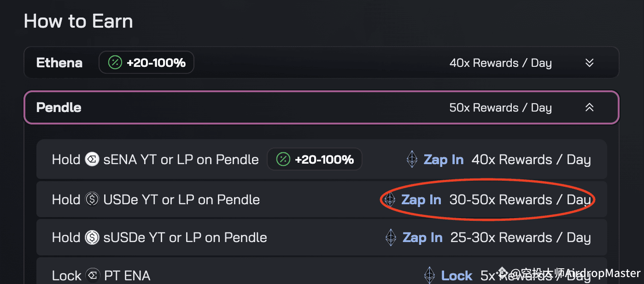Click Zap In for sUSDe YT or LP
This screenshot has width=644, height=284.
[x=422, y=237]
